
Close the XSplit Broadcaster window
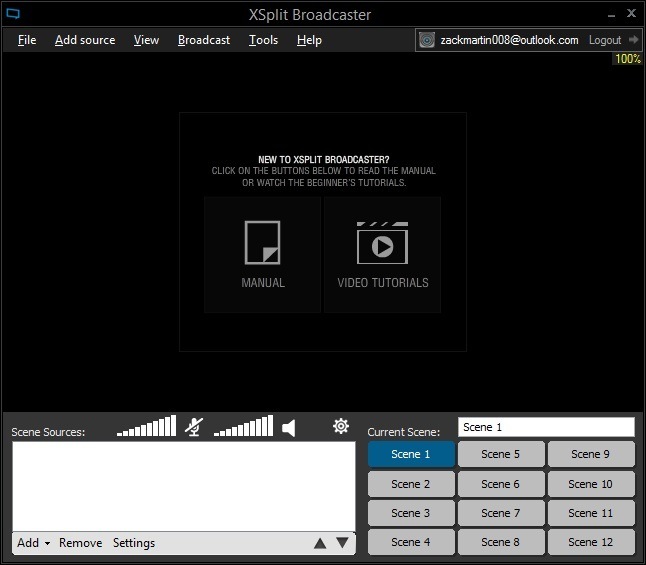[631, 13]
